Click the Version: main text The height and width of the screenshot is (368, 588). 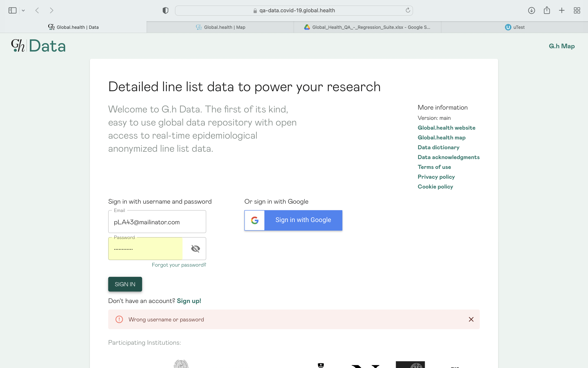[434, 118]
